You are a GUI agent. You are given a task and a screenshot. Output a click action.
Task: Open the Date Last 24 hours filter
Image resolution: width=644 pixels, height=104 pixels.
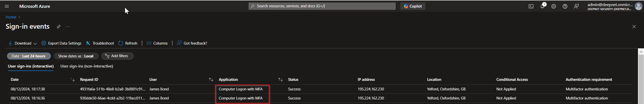pos(29,56)
